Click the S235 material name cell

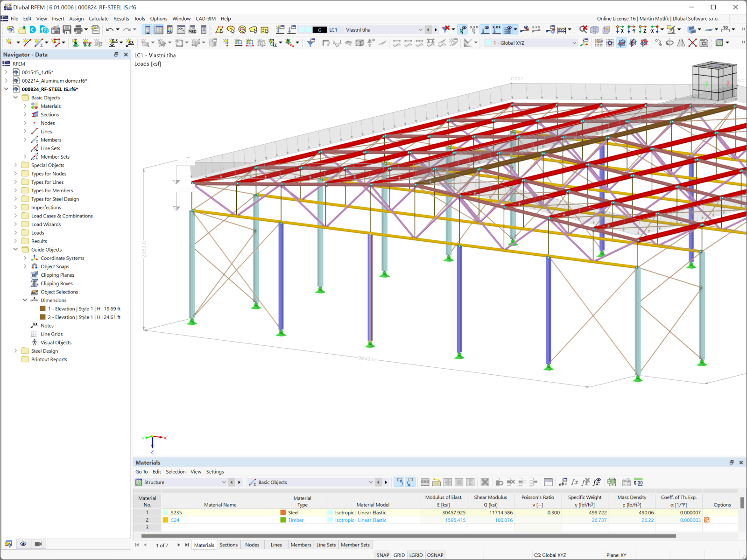220,512
